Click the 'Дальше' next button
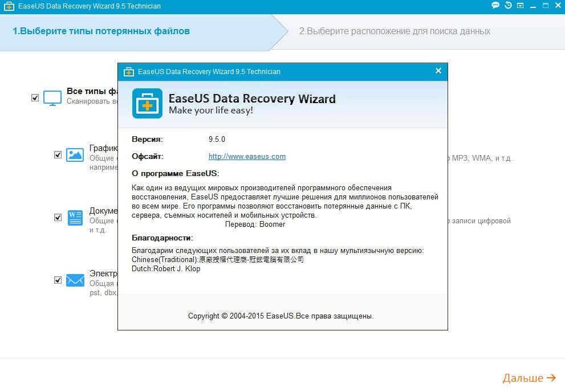Viewport: 565px width, 392px height. coord(529,378)
